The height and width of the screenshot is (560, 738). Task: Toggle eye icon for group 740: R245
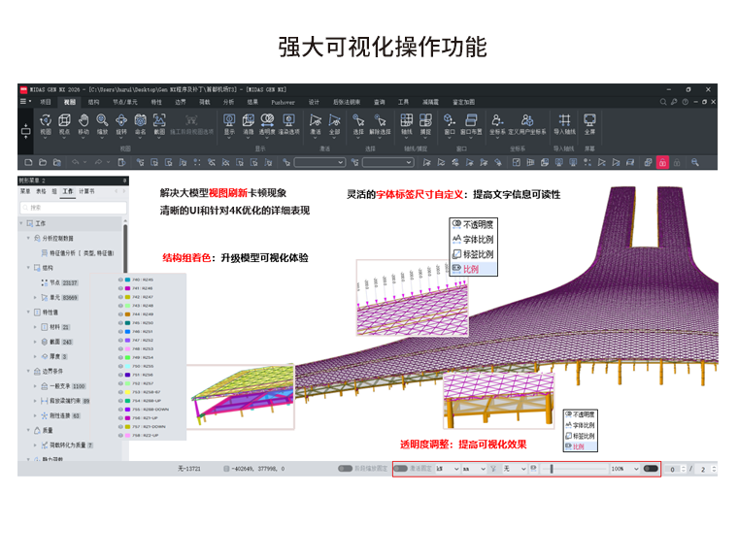[120, 280]
